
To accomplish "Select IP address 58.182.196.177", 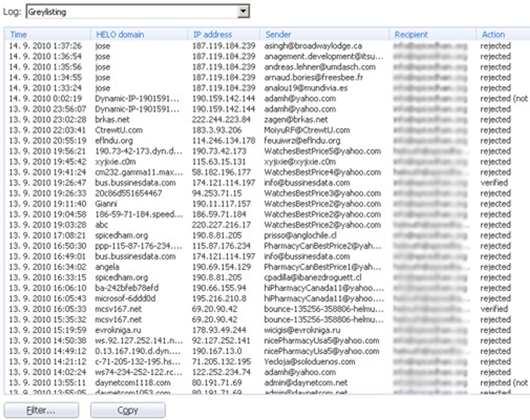I will point(221,172).
